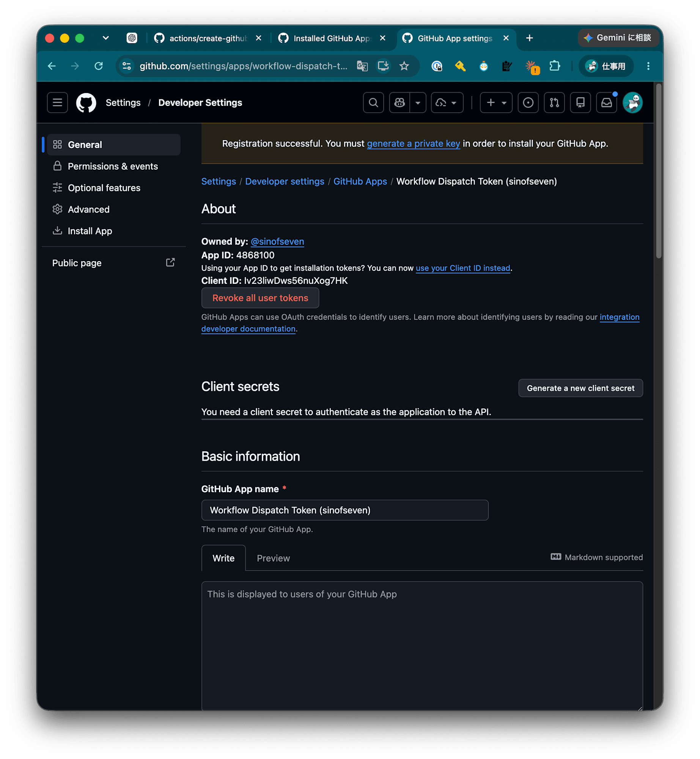Image resolution: width=700 pixels, height=759 pixels.
Task: Switch to Installed GitHub Apps browser tab
Action: pos(331,38)
